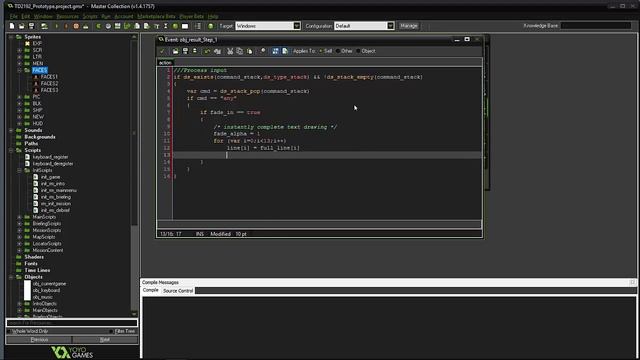Click the Paste icon in code editor

pos(249,51)
